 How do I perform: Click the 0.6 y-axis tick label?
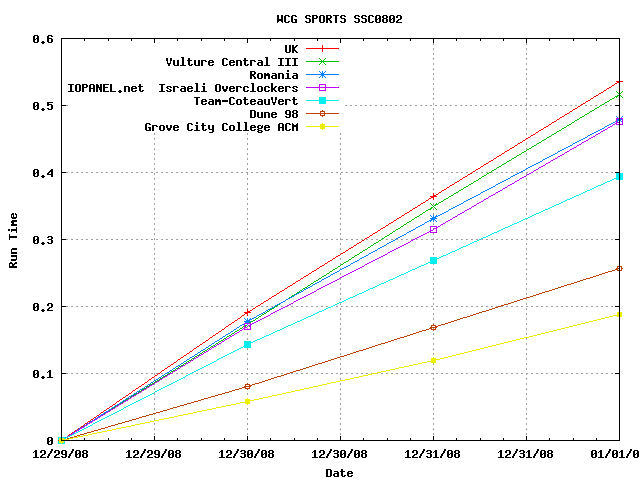click(x=43, y=39)
